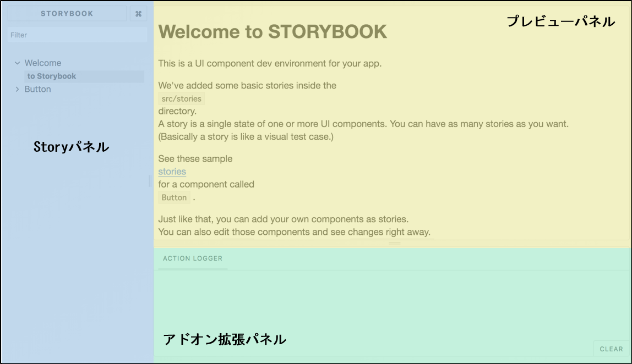Click the src/stories code snippet
Image resolution: width=632 pixels, height=364 pixels.
tap(181, 98)
